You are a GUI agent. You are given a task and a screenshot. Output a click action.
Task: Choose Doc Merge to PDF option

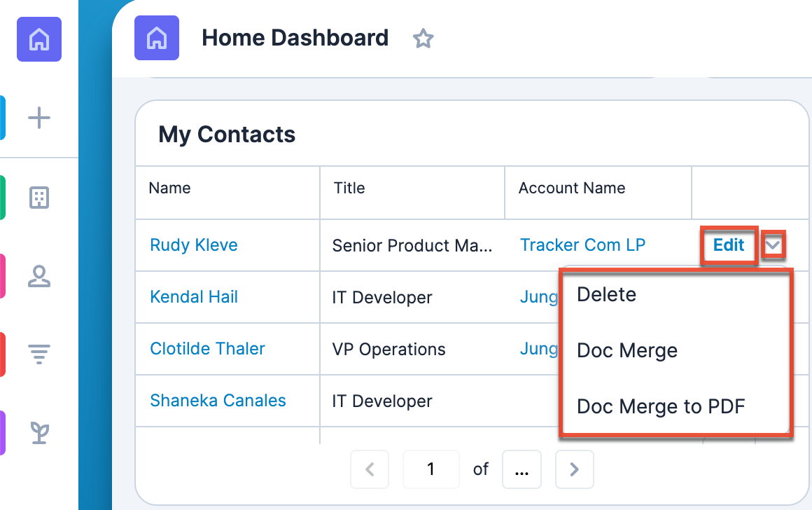coord(661,406)
